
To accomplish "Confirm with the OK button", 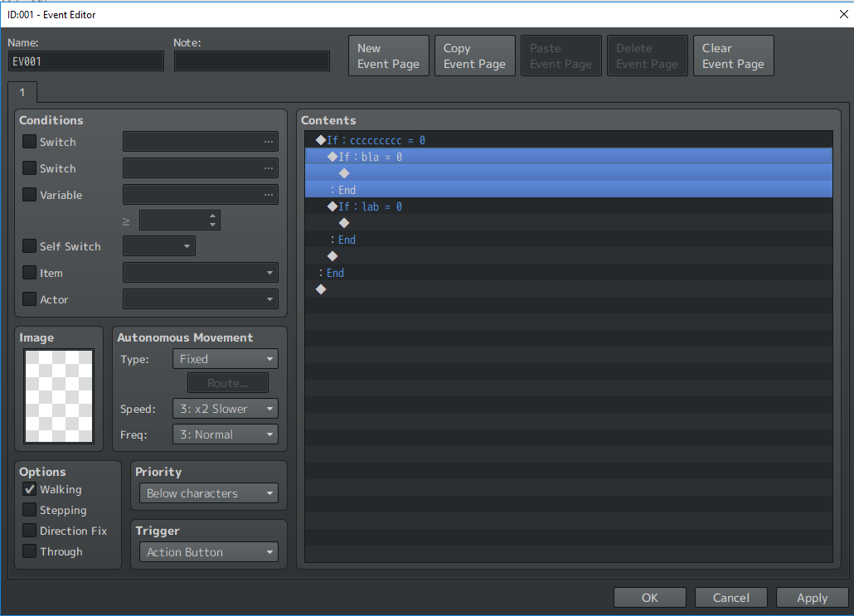I will tap(650, 598).
